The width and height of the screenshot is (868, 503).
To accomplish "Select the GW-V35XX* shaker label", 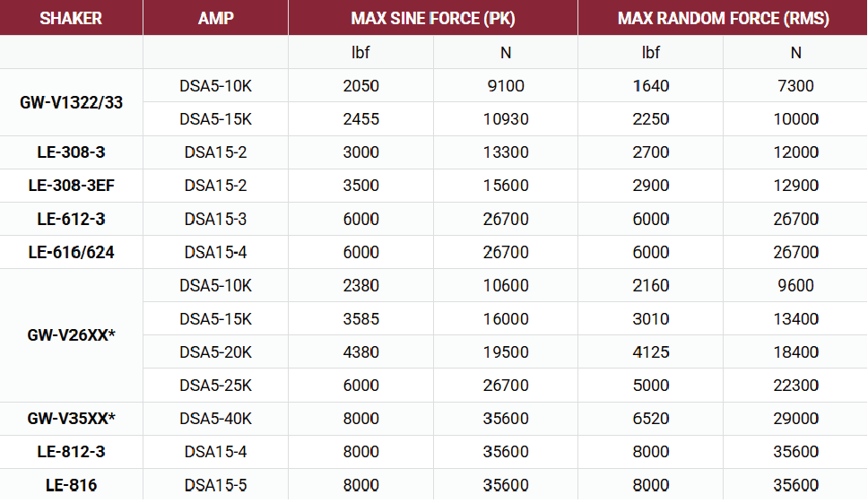I will (71, 419).
